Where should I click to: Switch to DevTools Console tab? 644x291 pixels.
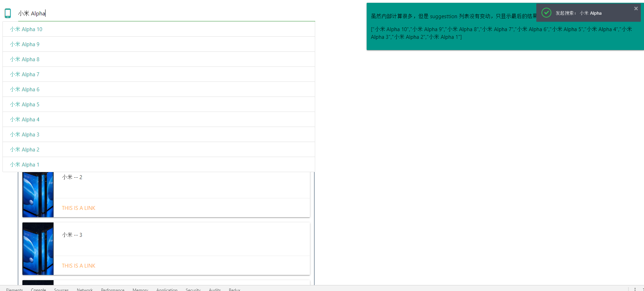(x=38, y=289)
